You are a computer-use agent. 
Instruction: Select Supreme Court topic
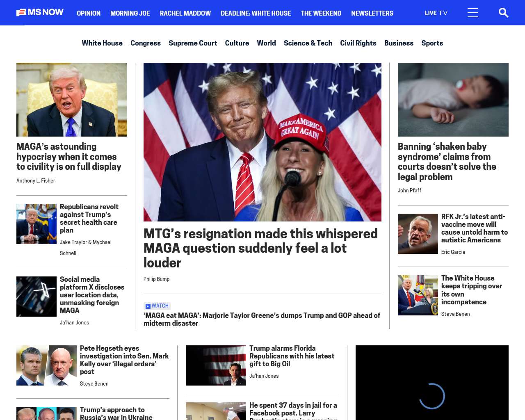(x=193, y=43)
